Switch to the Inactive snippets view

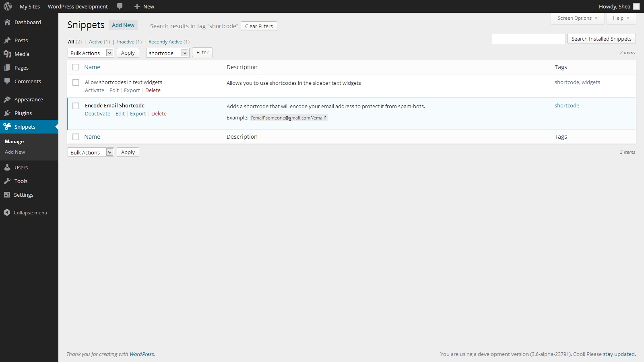tap(126, 42)
